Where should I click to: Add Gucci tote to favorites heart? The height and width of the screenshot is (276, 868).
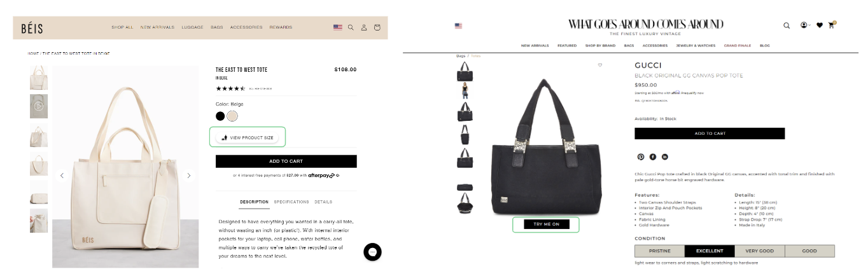point(600,65)
